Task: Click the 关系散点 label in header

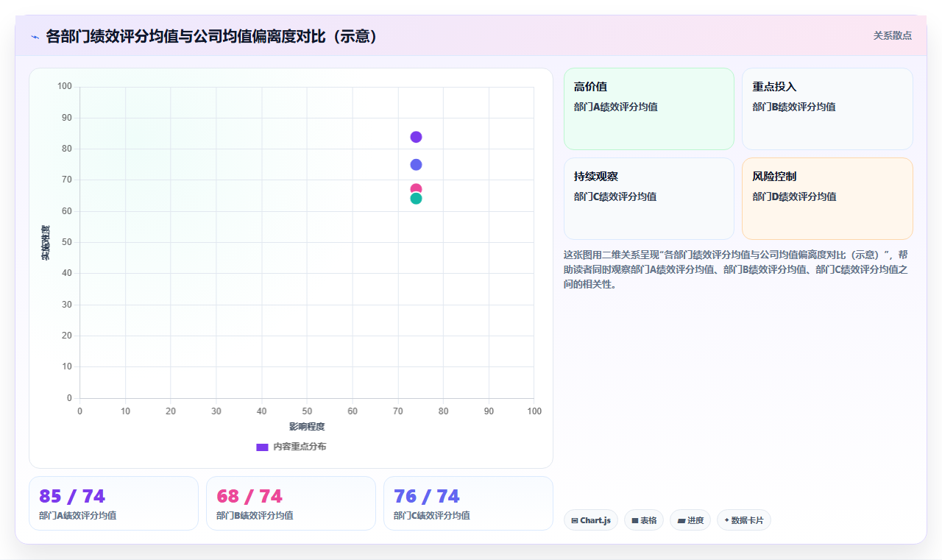Action: tap(892, 35)
